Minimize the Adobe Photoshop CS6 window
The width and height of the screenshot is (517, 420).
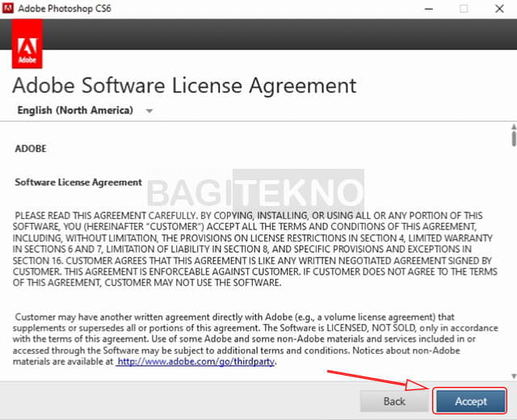429,9
